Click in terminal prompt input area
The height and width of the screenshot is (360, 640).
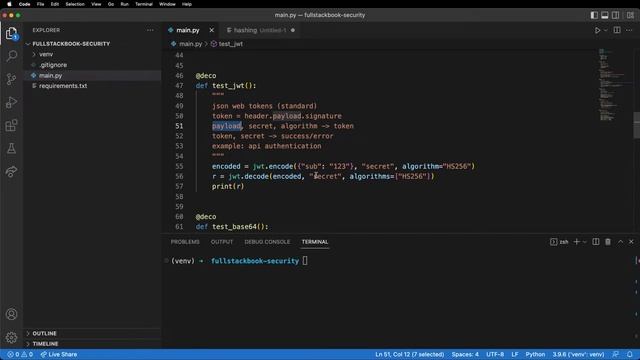click(305, 261)
